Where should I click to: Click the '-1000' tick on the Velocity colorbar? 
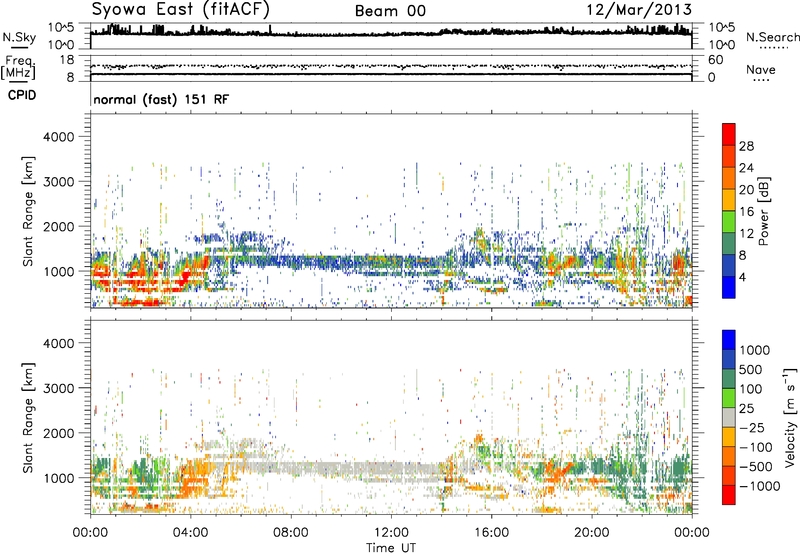(759, 486)
